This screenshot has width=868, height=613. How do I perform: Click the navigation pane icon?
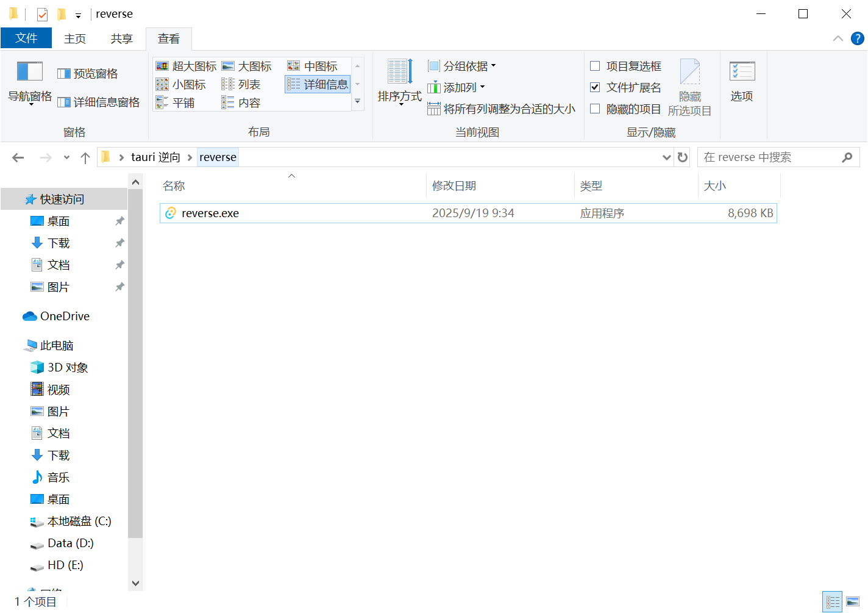point(29,72)
